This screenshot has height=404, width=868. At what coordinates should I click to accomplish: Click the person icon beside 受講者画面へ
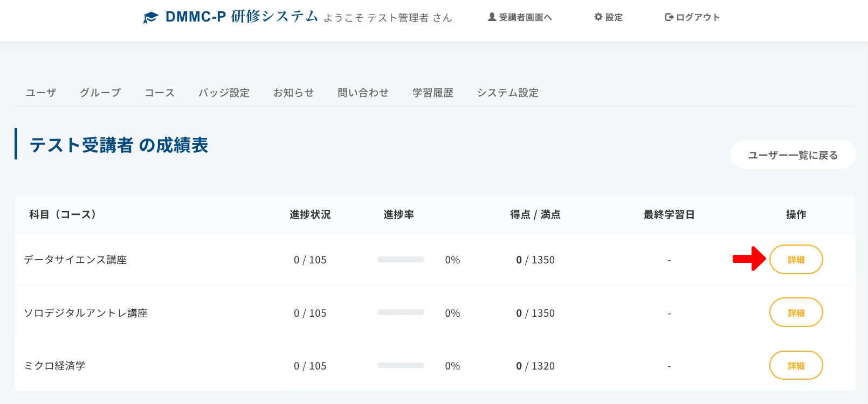coord(492,17)
